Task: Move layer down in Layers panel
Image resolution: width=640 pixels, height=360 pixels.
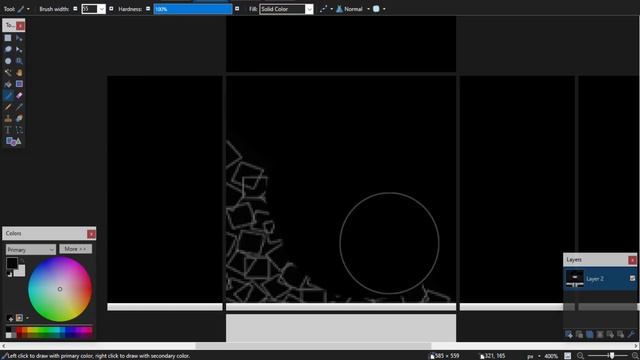Action: click(620, 335)
